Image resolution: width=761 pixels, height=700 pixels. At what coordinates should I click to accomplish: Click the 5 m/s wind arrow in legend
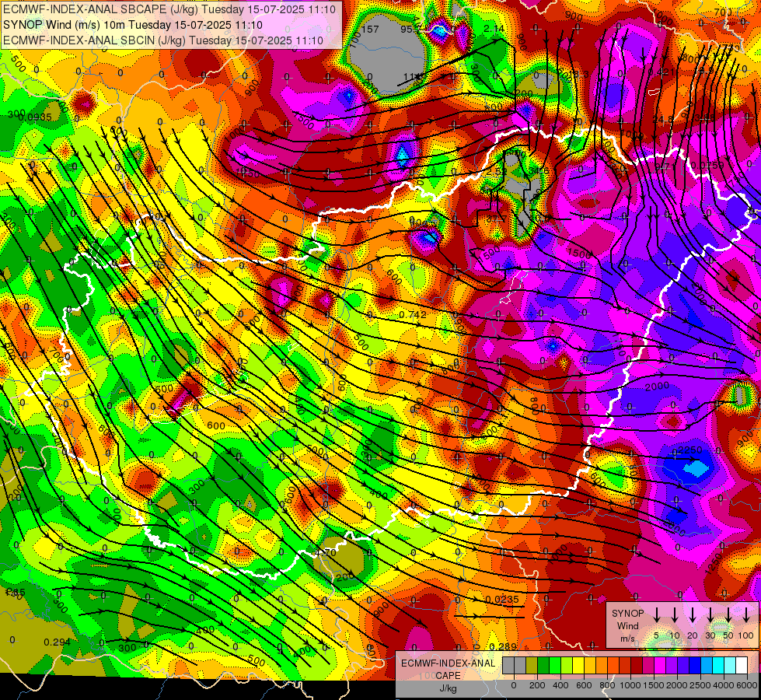[657, 614]
